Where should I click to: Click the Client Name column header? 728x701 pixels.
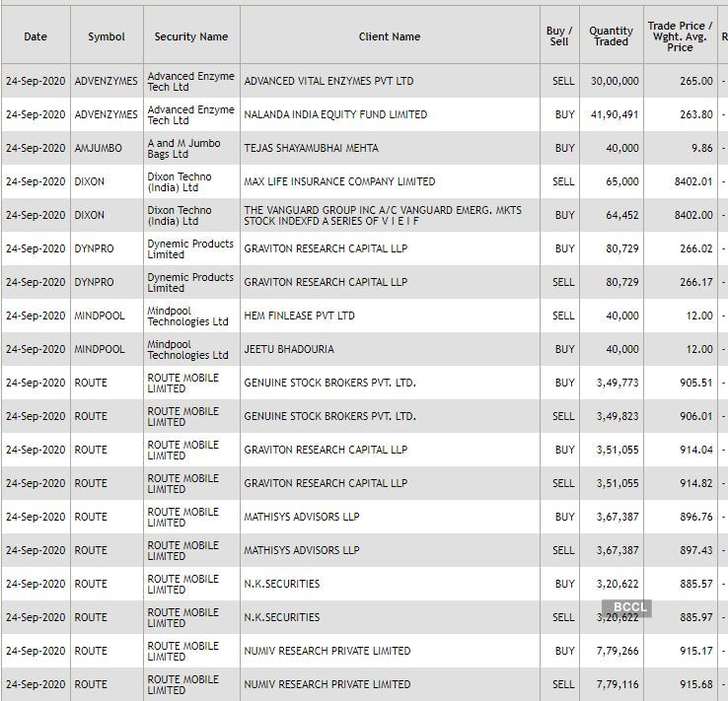tap(390, 36)
